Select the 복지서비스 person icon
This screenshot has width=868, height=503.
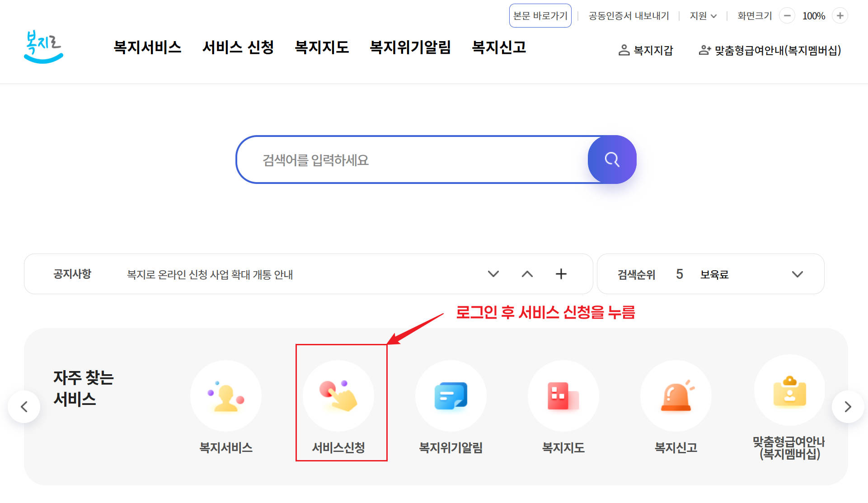click(x=226, y=395)
